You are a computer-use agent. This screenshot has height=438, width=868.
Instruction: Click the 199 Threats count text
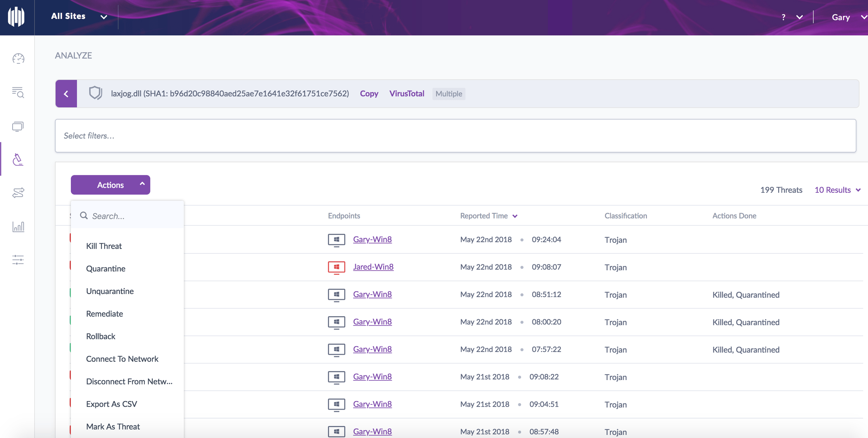pyautogui.click(x=781, y=190)
